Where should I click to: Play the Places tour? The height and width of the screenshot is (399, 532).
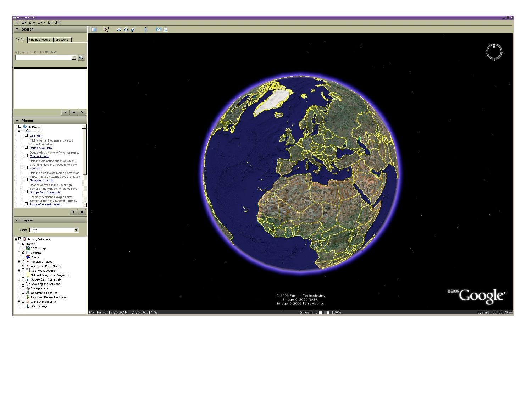coord(73,212)
